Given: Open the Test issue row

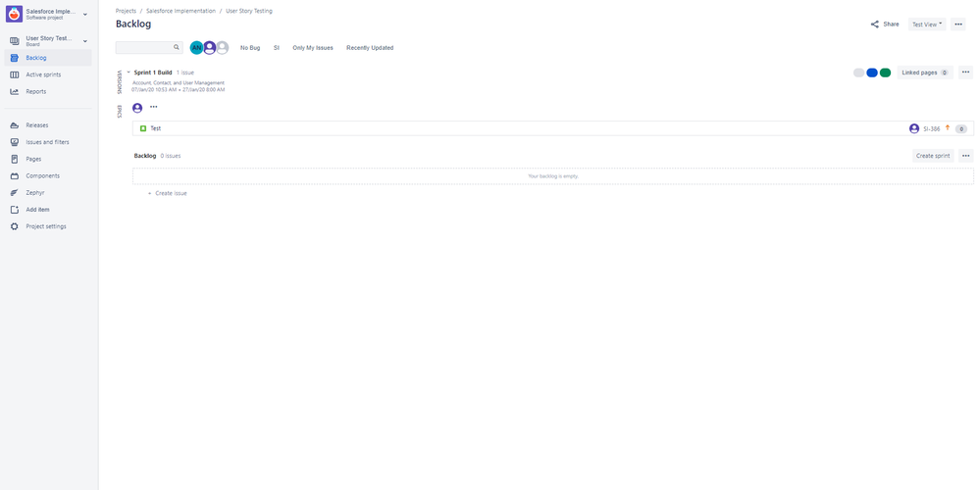Looking at the screenshot, I should [553, 128].
